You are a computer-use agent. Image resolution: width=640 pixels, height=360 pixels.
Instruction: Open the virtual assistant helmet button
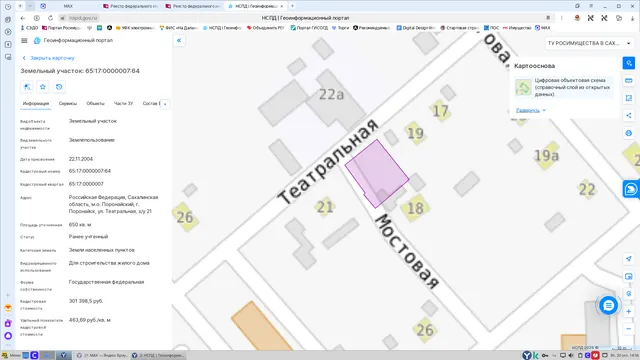631,189
